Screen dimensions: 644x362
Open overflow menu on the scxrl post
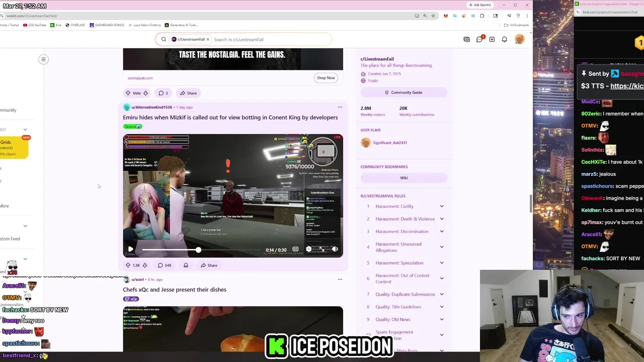(x=340, y=280)
